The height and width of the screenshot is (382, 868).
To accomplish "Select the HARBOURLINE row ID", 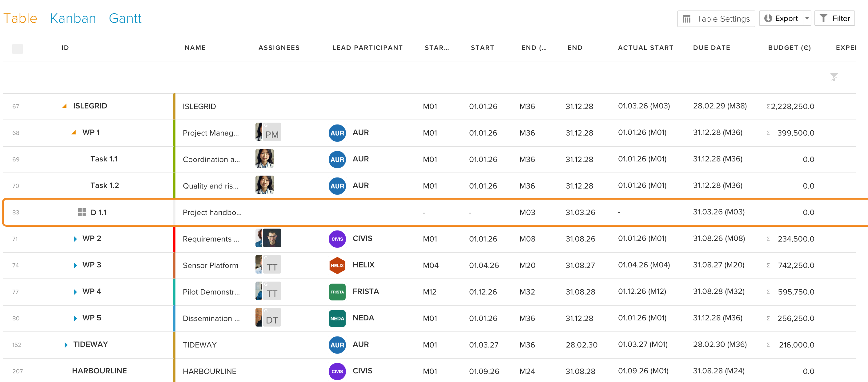I will 99,371.
